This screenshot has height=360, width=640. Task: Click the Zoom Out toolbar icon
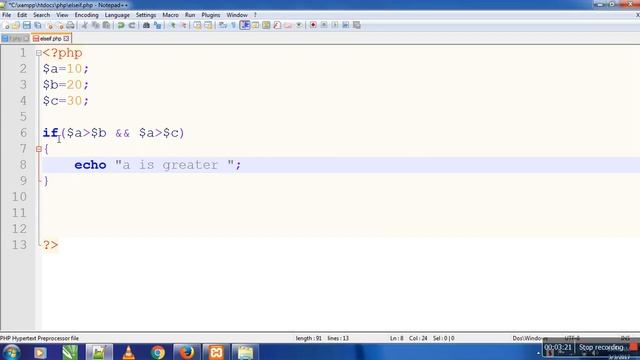pos(183,25)
